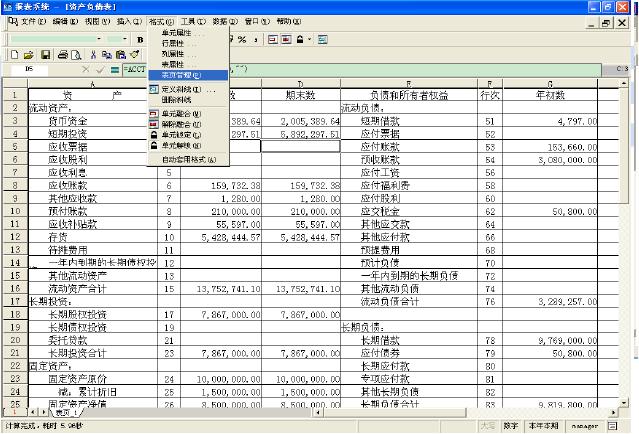The image size is (639, 434).
Task: Click the rightmost formatting toolbar icon
Action: tap(323, 40)
